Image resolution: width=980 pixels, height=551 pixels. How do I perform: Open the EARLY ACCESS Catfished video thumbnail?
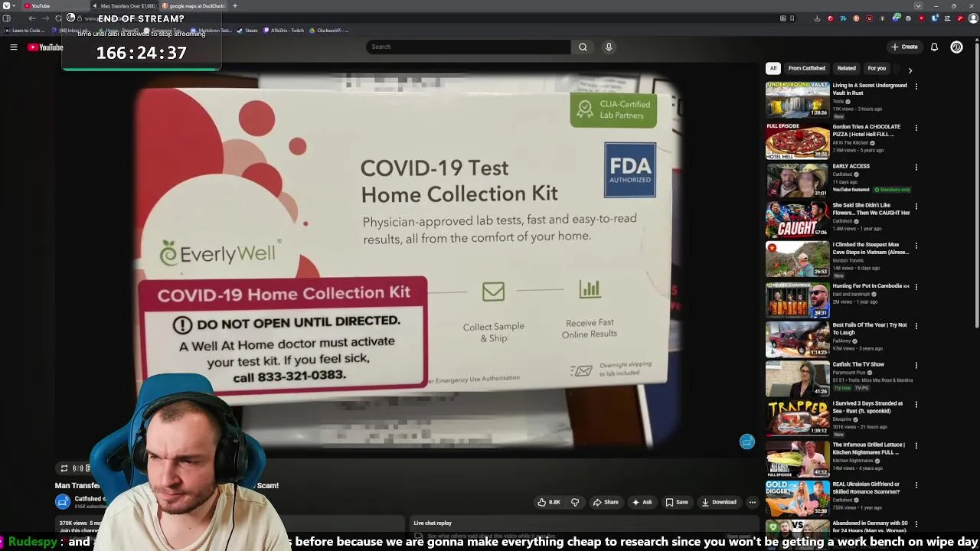point(797,179)
